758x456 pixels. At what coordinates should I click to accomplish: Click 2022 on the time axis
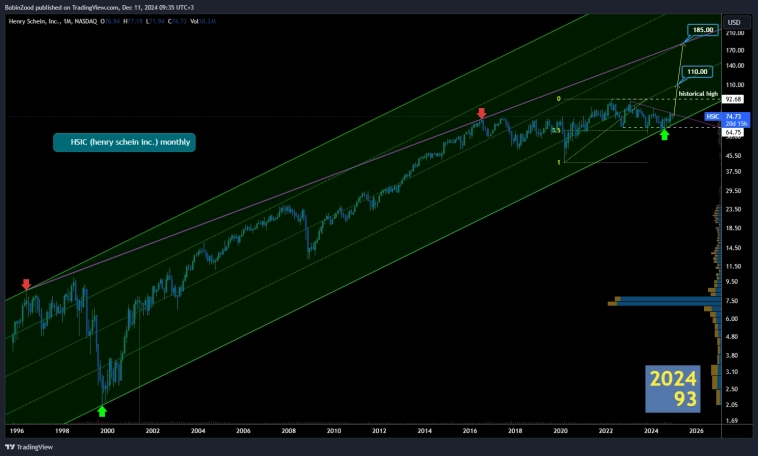pos(606,430)
